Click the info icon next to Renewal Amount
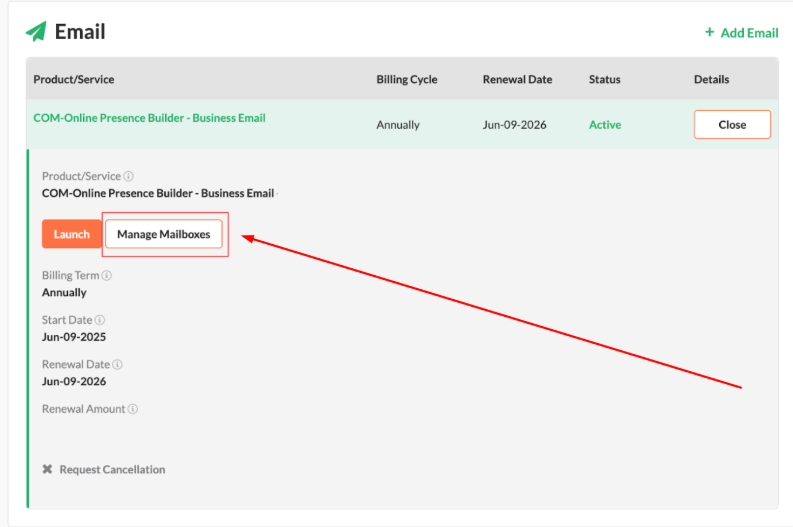The image size is (793, 527). click(133, 409)
